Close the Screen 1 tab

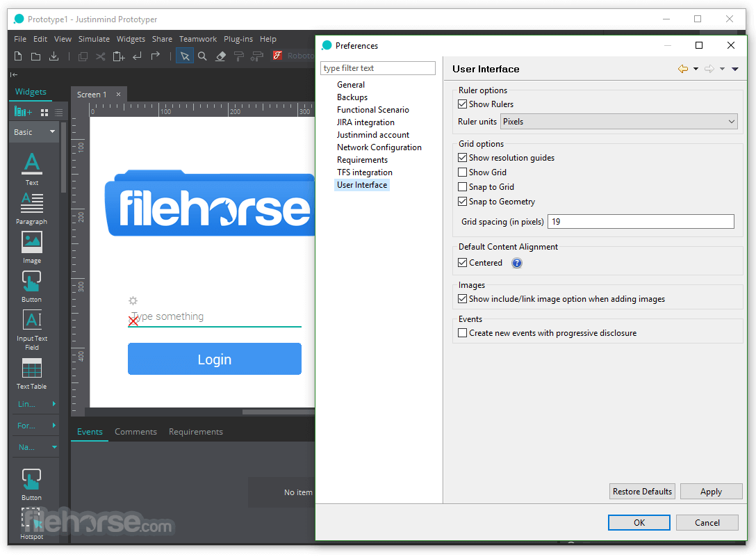click(118, 94)
